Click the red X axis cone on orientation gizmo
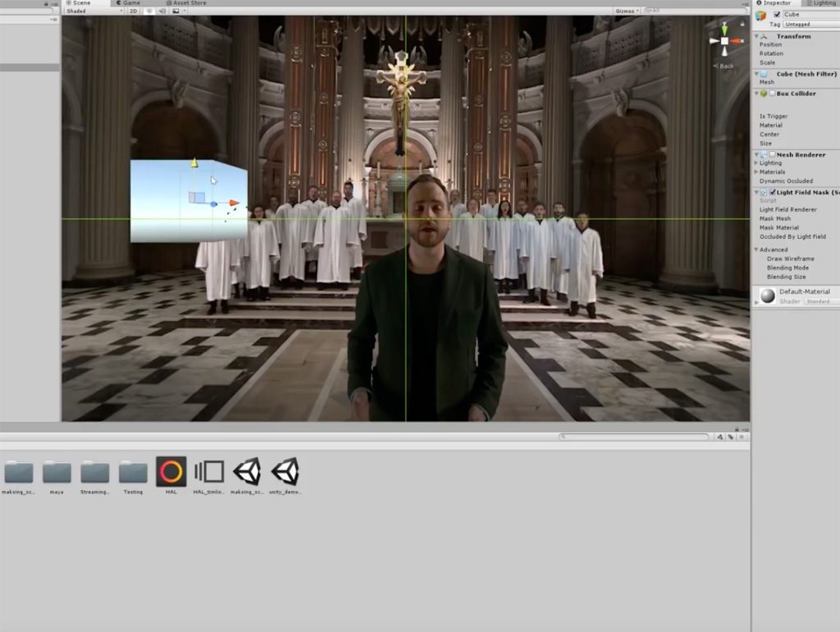The width and height of the screenshot is (840, 632). coord(737,41)
